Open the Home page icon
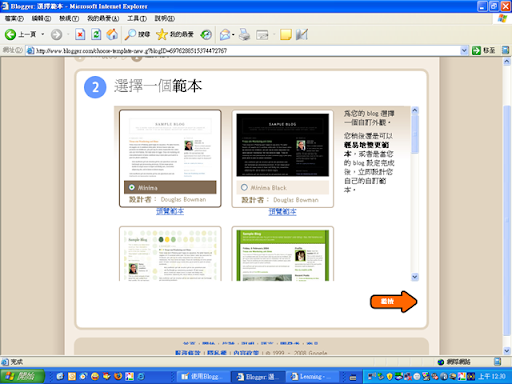 click(x=112, y=34)
